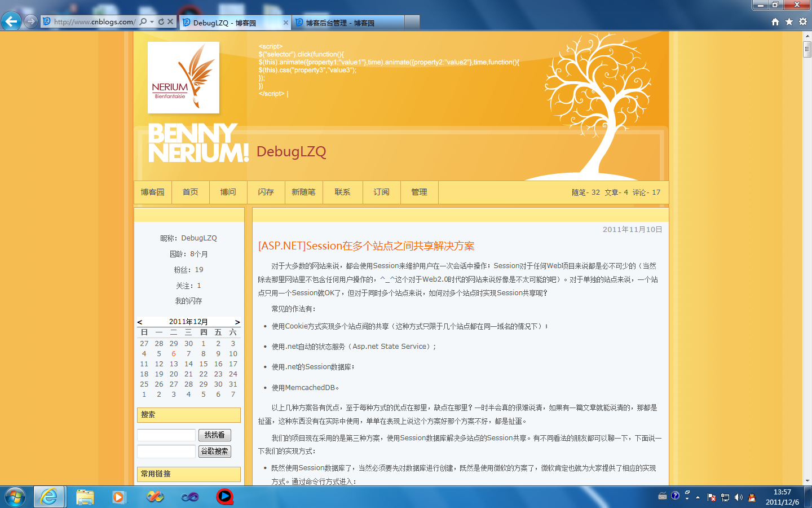
Task: Click Internet Explorer icon on taskbar
Action: (49, 497)
